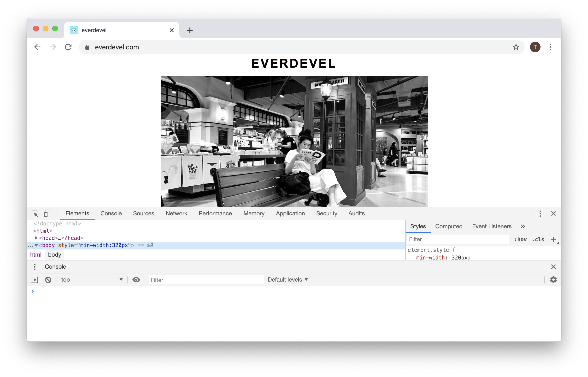This screenshot has height=377, width=588.
Task: Switch to the Event Listeners tab
Action: click(x=492, y=226)
